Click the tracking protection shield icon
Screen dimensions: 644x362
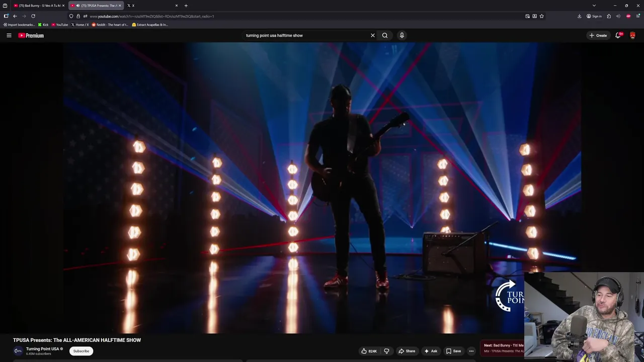(x=71, y=16)
